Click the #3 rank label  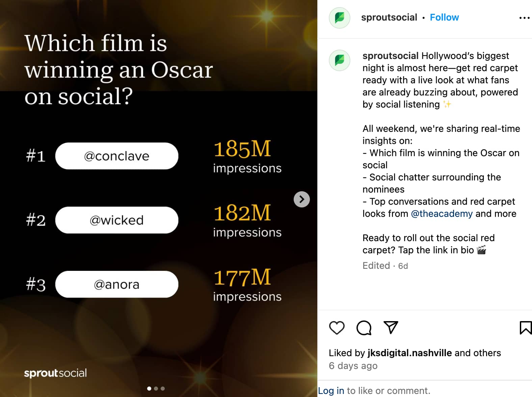point(36,285)
